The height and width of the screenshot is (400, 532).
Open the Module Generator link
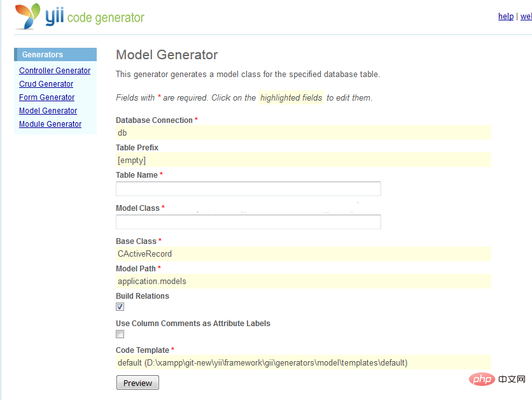(x=50, y=124)
